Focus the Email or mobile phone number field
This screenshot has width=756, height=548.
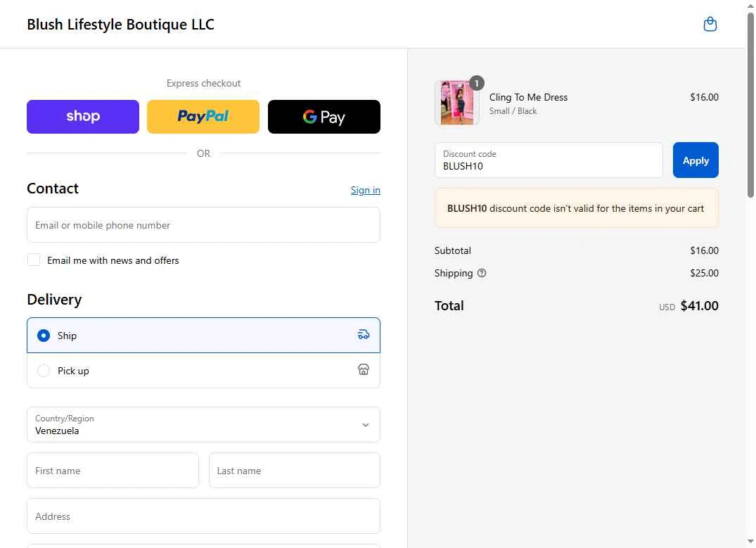203,225
